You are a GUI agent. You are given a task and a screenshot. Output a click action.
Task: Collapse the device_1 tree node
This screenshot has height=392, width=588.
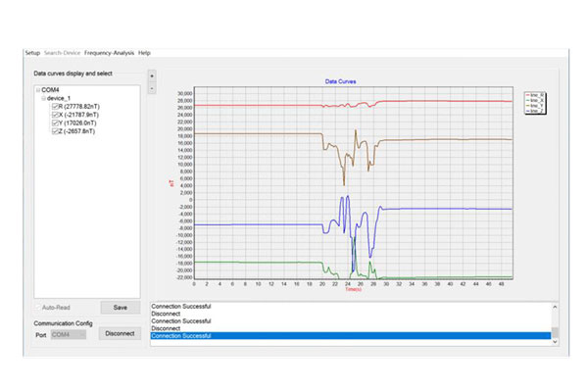(45, 98)
